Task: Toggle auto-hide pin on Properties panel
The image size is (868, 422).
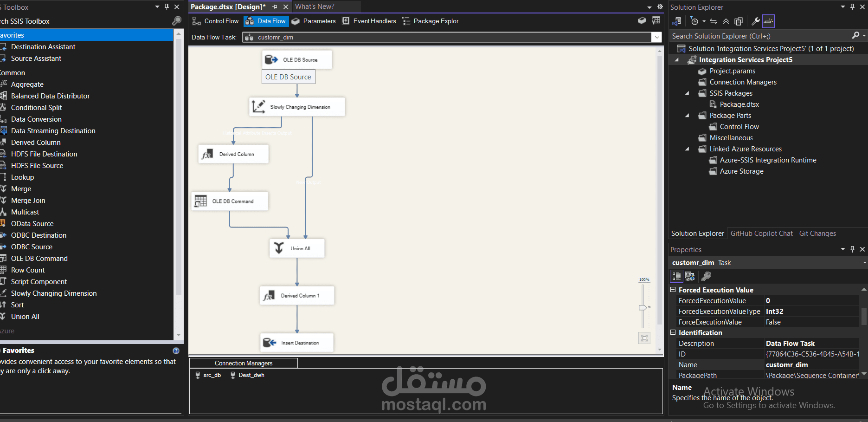Action: tap(852, 249)
